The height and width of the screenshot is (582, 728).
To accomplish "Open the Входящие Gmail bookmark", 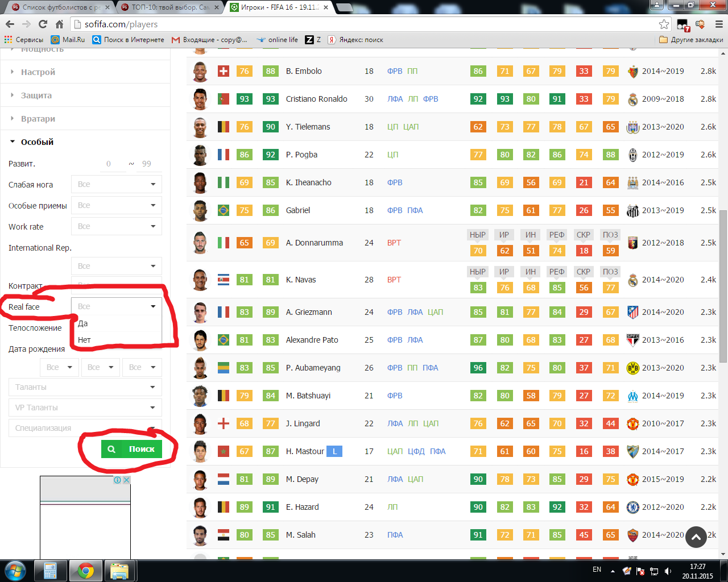I will 209,40.
